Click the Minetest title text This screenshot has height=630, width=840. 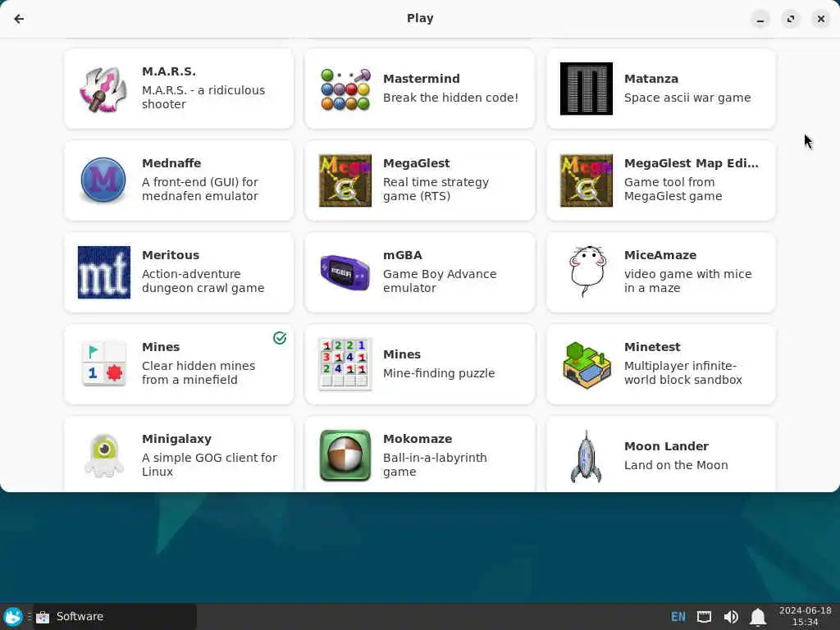pos(652,347)
